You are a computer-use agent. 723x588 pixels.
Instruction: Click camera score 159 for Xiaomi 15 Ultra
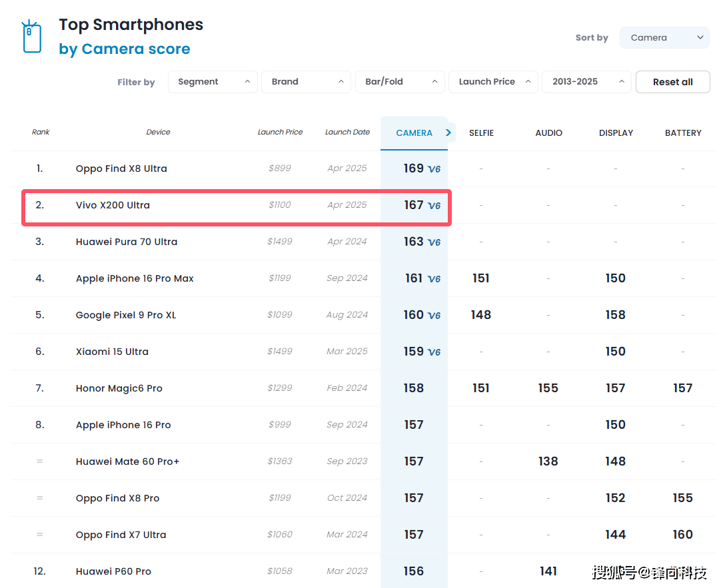tap(414, 352)
